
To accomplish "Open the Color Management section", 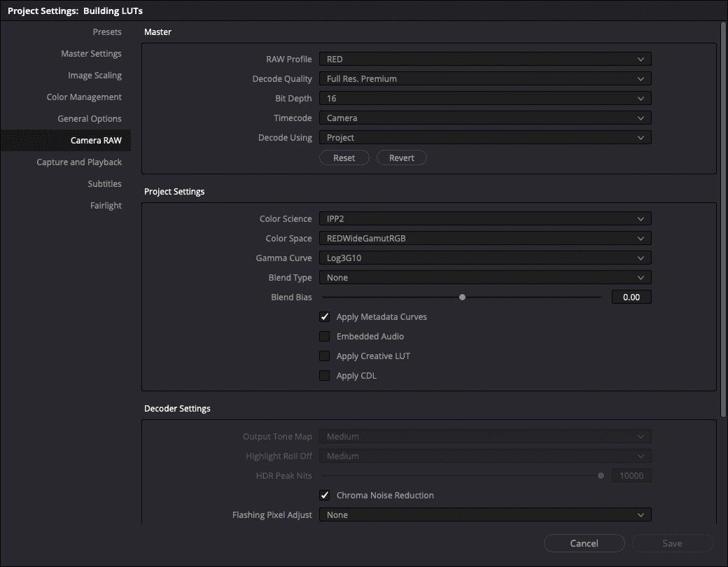I will click(x=84, y=97).
